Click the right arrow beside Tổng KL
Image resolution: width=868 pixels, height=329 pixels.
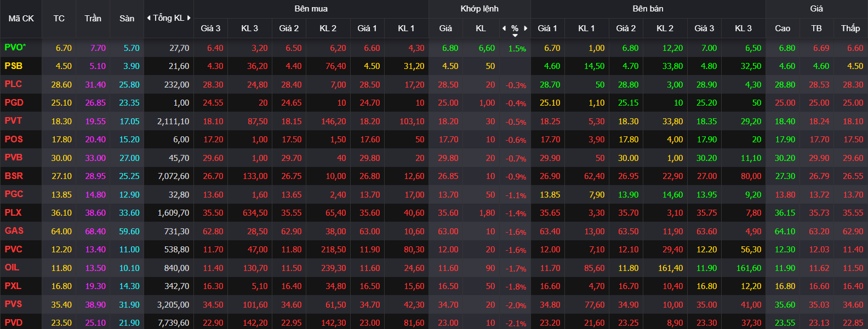(x=189, y=18)
